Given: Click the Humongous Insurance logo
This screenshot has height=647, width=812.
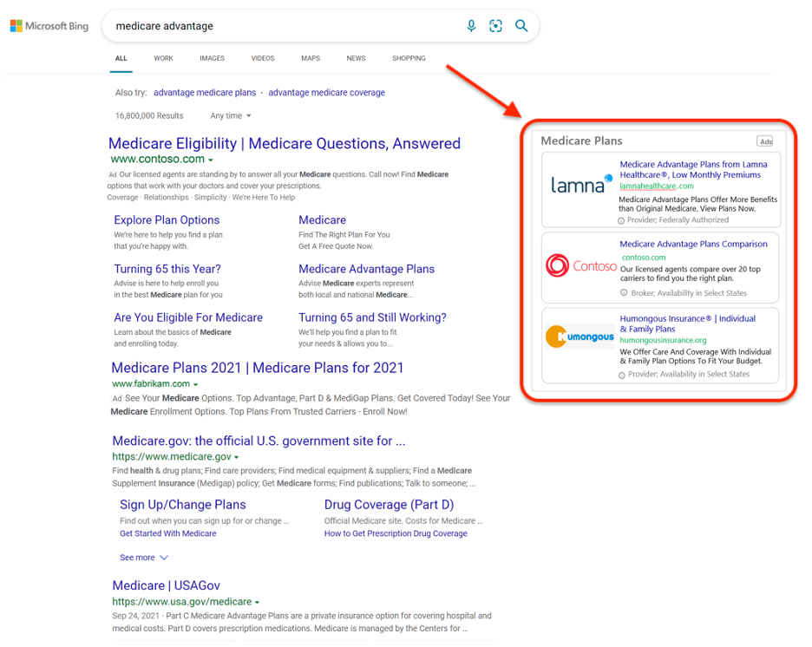Looking at the screenshot, I should pos(580,337).
